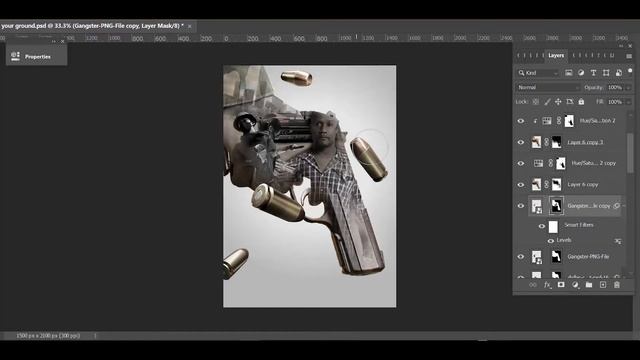Click the Fill 100% value field
The image size is (640, 360).
[615, 102]
